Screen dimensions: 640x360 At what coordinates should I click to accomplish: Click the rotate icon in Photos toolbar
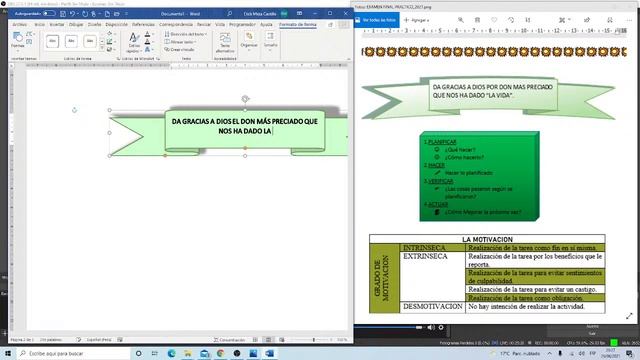(511, 20)
